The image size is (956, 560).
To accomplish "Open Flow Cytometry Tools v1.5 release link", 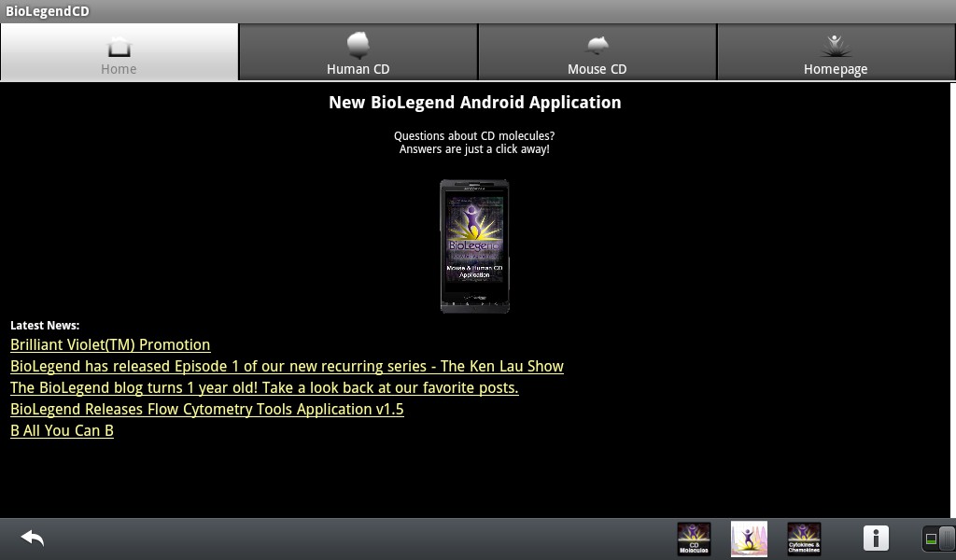I will [x=206, y=409].
